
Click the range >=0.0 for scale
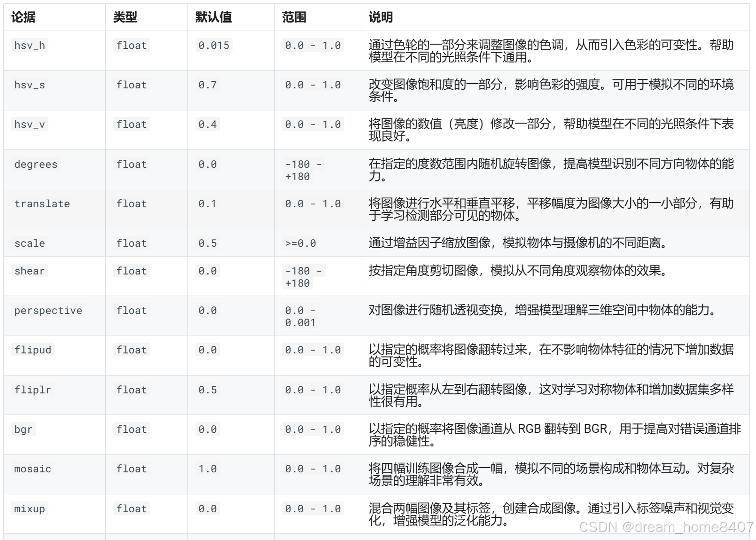(x=301, y=243)
